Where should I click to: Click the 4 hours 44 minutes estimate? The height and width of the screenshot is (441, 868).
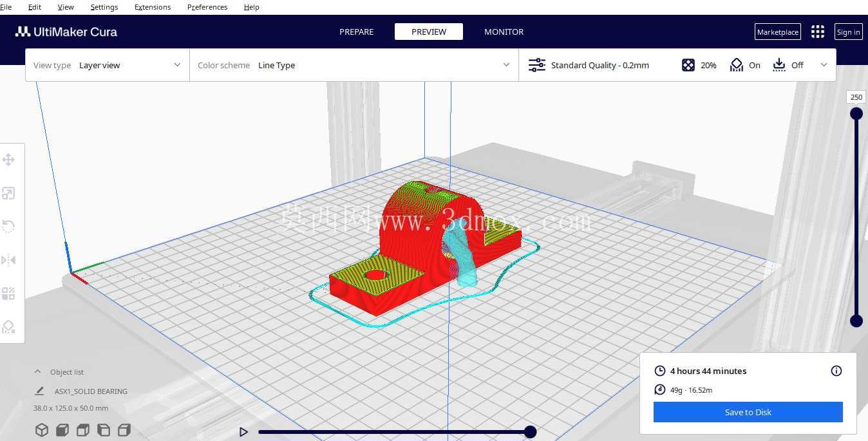[x=708, y=371]
